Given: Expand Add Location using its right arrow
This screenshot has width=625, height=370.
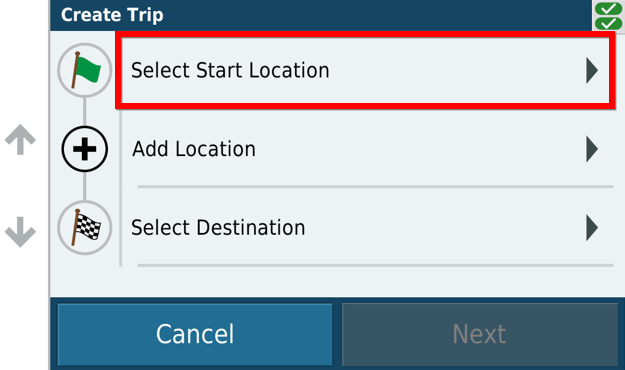Looking at the screenshot, I should [592, 149].
